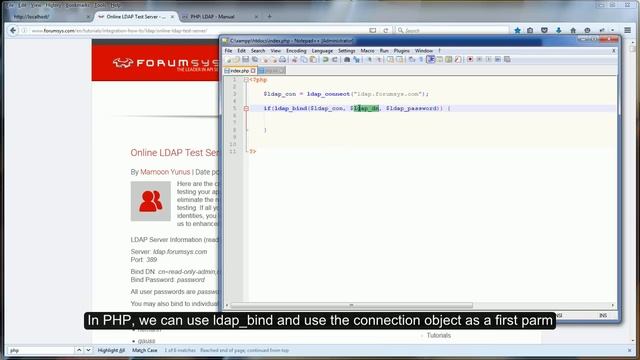
Task: Click the Replace icon in Notepad++ toolbar
Action: pos(356,60)
